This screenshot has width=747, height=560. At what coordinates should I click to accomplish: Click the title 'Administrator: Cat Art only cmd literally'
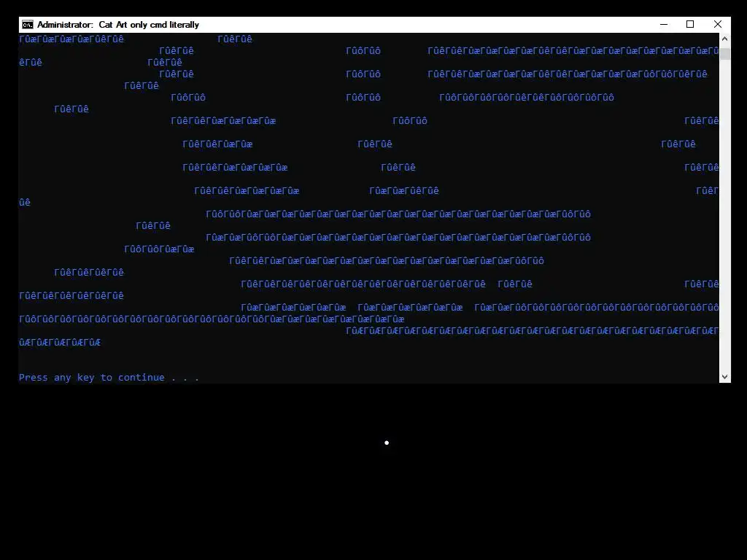(x=118, y=25)
